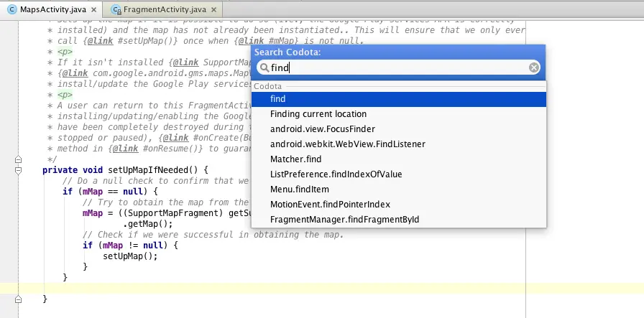Click 'if (mMap != null) {' line
Image resolution: width=644 pixels, height=318 pixels.
(x=130, y=245)
